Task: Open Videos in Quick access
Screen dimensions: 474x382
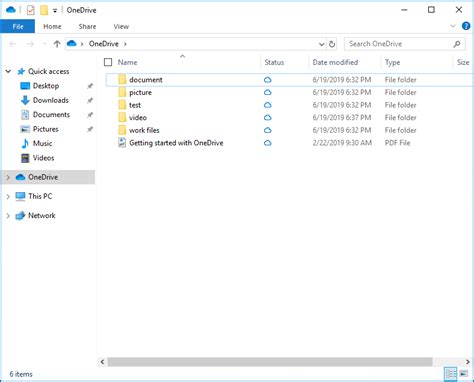Action: 43,158
